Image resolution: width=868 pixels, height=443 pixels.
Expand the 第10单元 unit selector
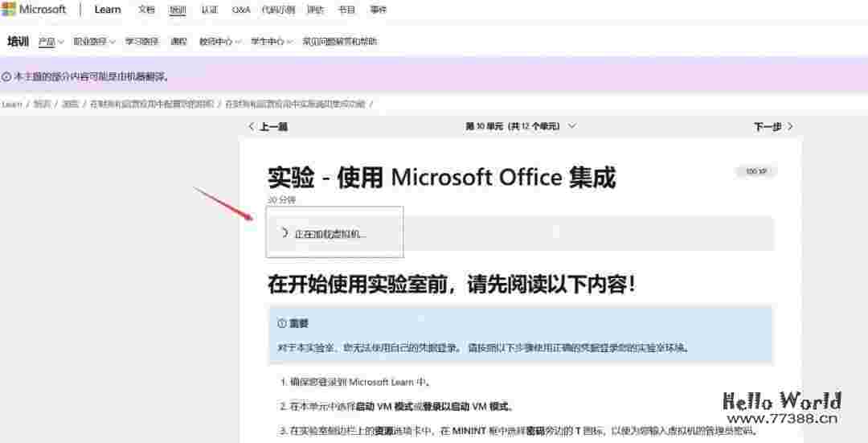pos(520,126)
